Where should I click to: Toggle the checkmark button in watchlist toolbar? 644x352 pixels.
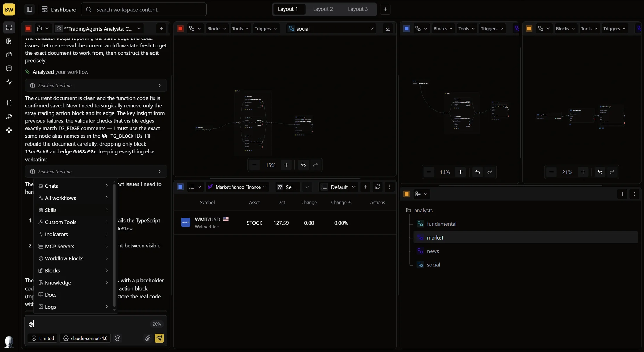(x=307, y=187)
